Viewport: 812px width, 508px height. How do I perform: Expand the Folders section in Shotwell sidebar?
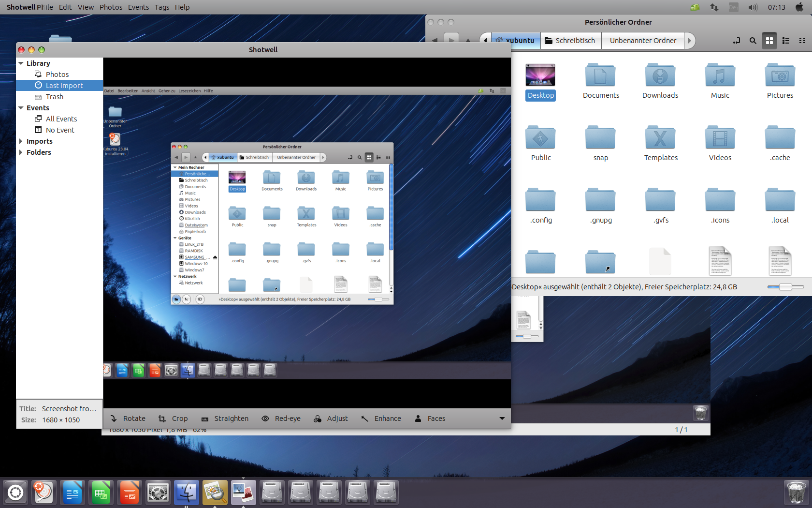pyautogui.click(x=21, y=152)
